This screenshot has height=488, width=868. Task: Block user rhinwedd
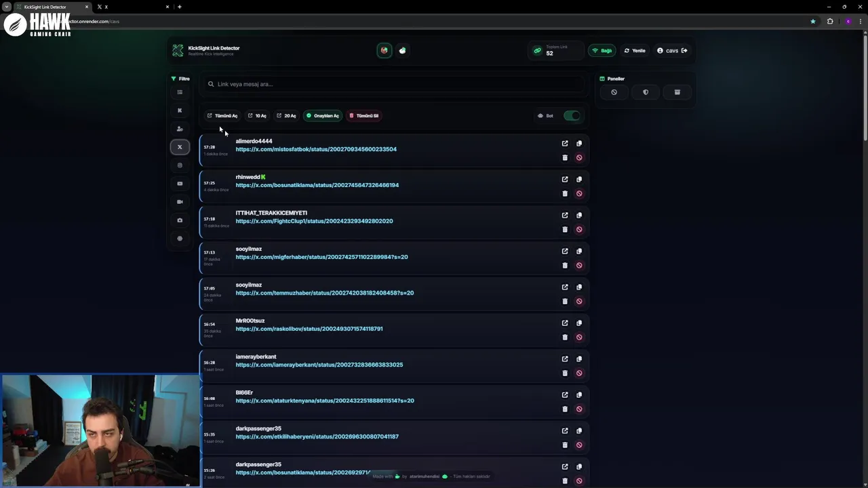pyautogui.click(x=579, y=194)
